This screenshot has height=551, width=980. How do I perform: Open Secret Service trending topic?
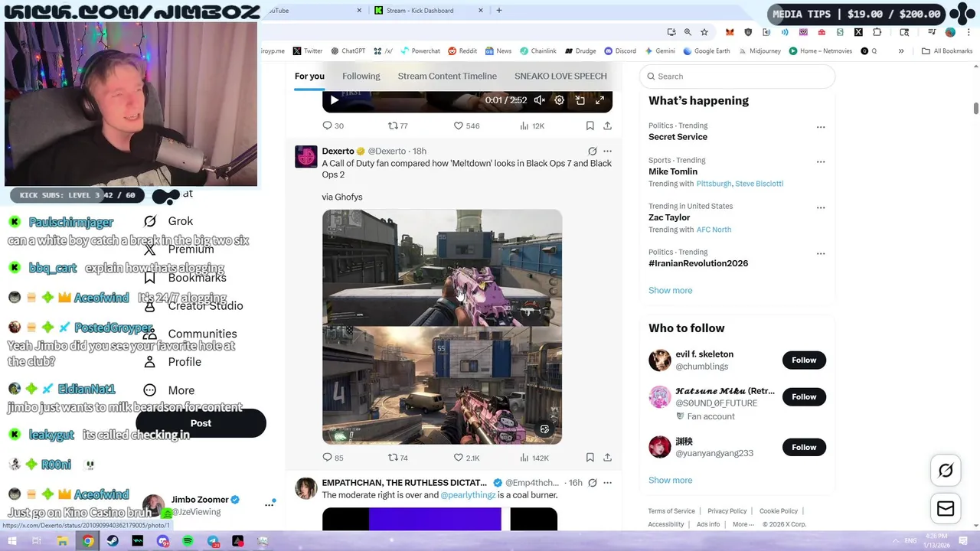point(678,137)
